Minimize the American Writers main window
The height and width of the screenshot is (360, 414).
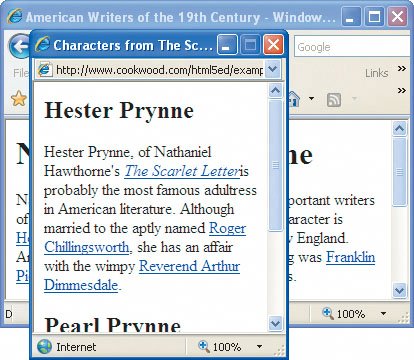point(351,16)
